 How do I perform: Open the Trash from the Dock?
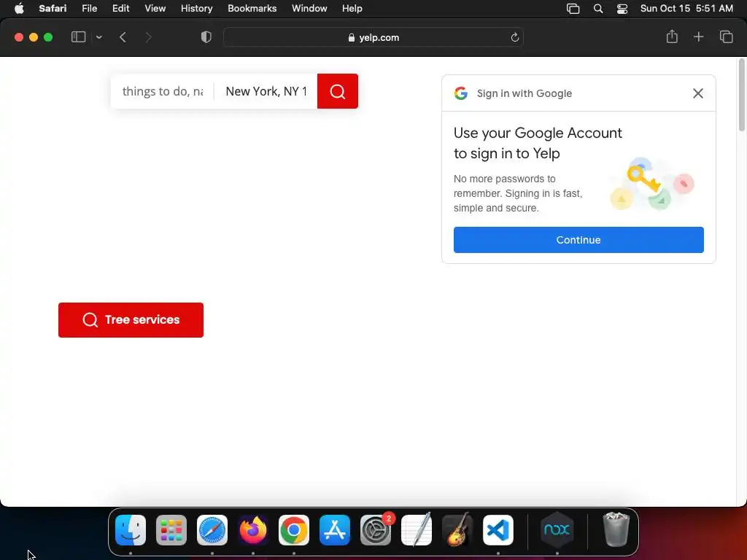tap(616, 529)
